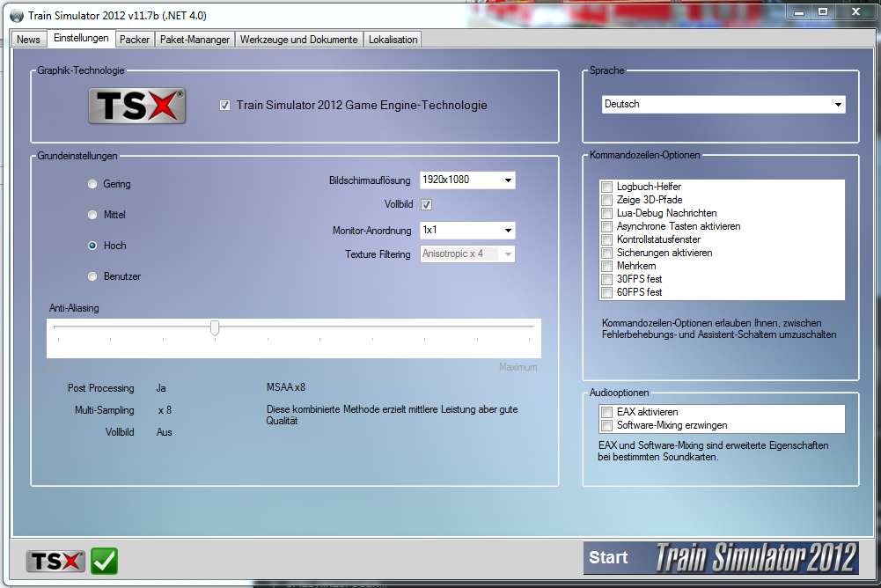This screenshot has width=881, height=588.
Task: Open Werkzeuge und Dokumente tab
Action: pos(299,40)
